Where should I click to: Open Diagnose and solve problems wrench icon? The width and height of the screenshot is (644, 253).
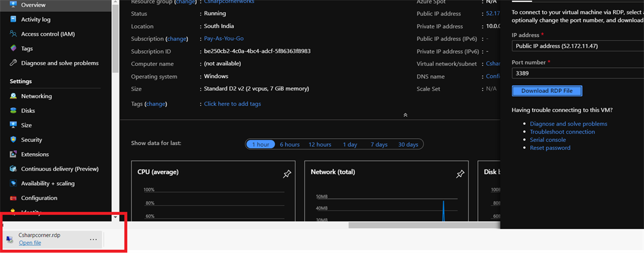14,63
